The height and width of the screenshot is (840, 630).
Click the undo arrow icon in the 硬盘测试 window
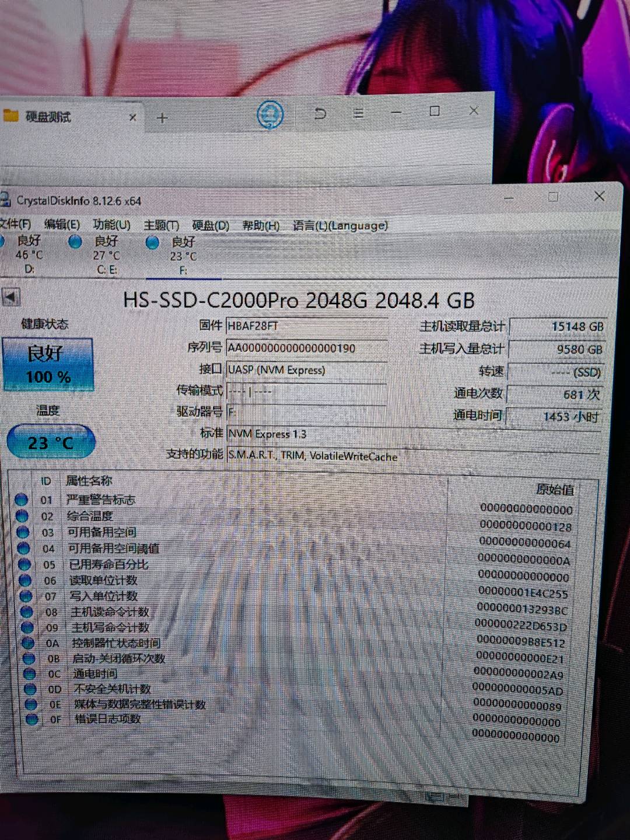coord(320,113)
